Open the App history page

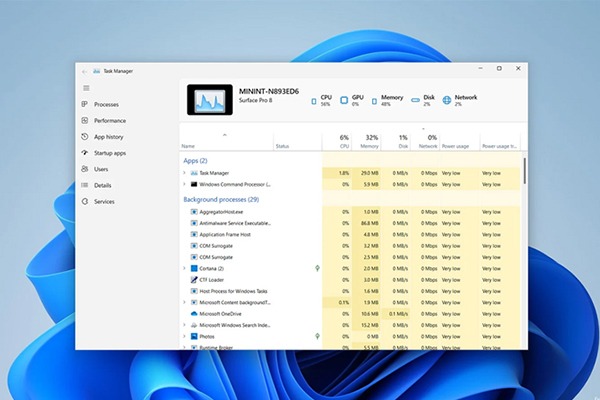pyautogui.click(x=109, y=137)
